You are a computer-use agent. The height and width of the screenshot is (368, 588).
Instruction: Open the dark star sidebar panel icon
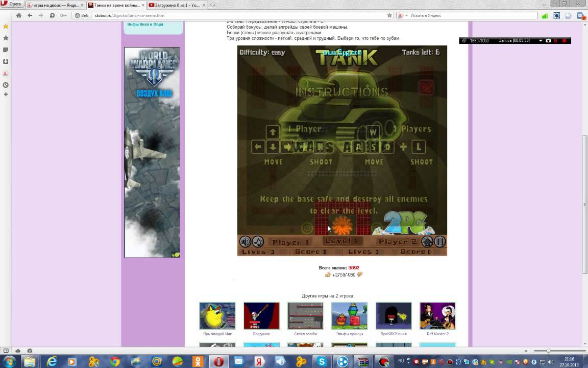6,38
